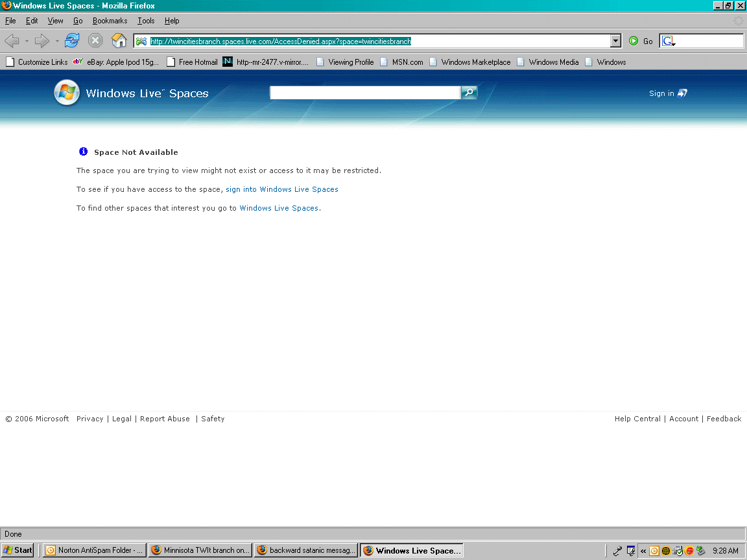Open the Back button history dropdown arrow
Image resolution: width=747 pixels, height=560 pixels.
(x=27, y=41)
